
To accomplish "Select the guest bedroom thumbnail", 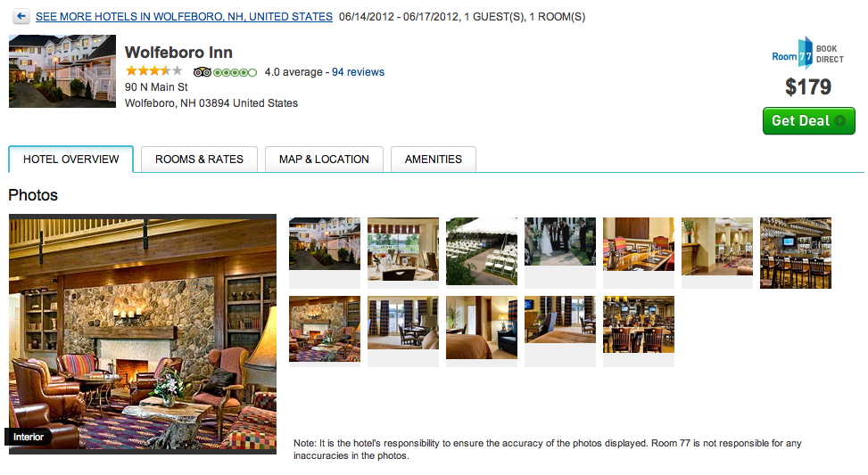I will pyautogui.click(x=482, y=327).
